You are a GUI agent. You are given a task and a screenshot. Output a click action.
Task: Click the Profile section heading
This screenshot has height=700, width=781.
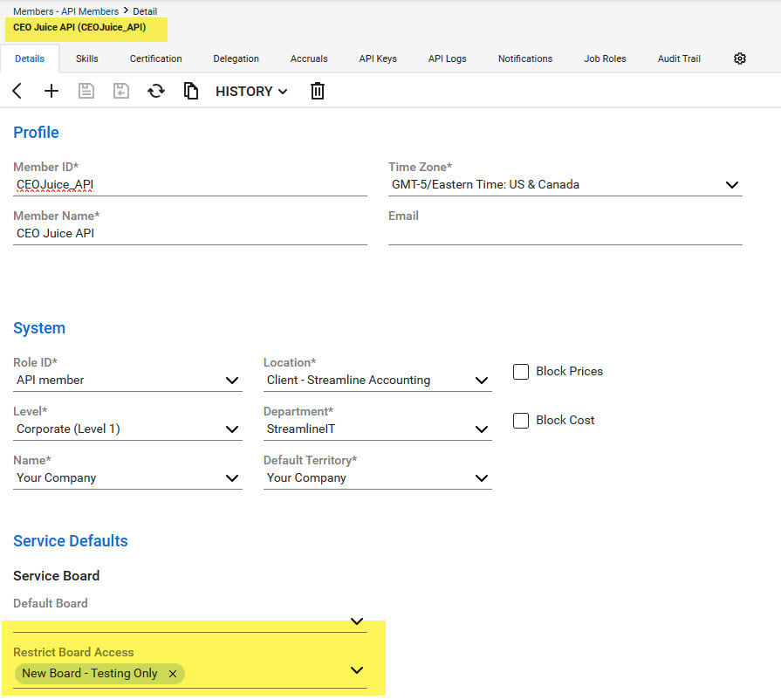[x=36, y=133]
